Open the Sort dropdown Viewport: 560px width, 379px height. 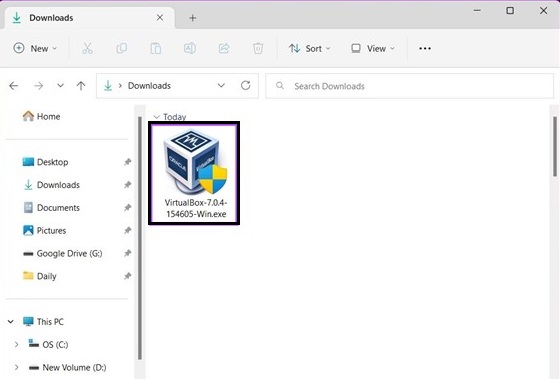click(x=309, y=48)
